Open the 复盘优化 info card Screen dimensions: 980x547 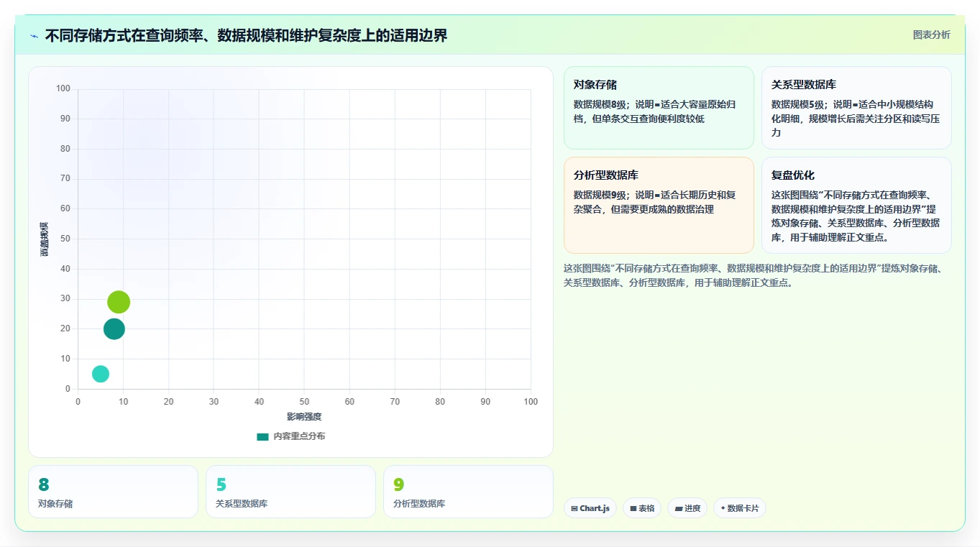coord(856,206)
